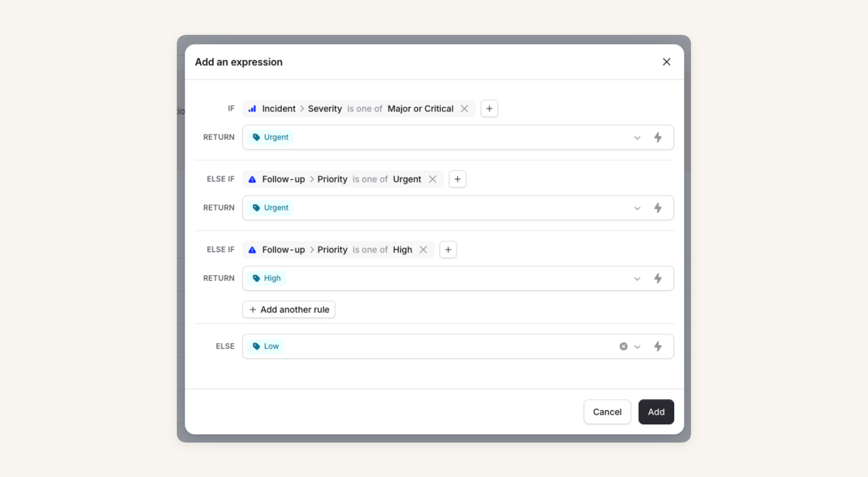868x477 pixels.
Task: Expand second Urgent return dropdown chevron
Action: coord(637,208)
